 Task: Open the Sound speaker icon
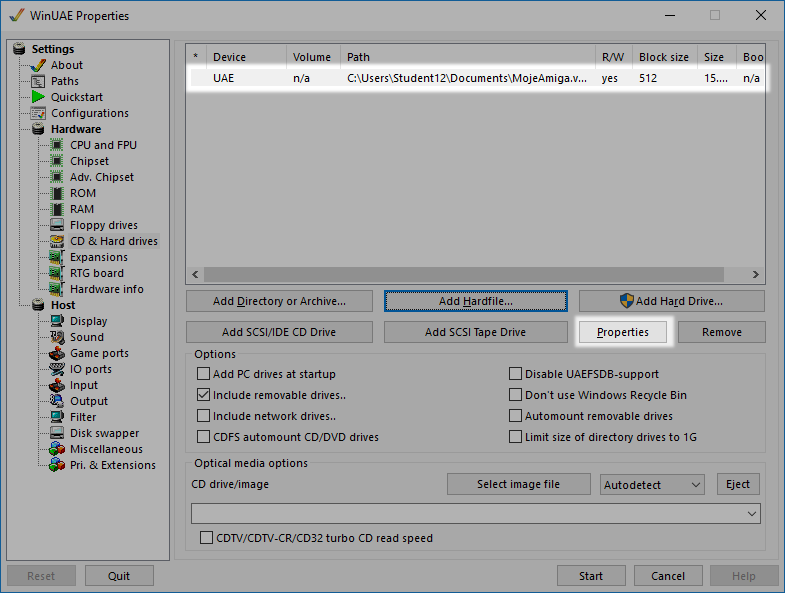(57, 337)
